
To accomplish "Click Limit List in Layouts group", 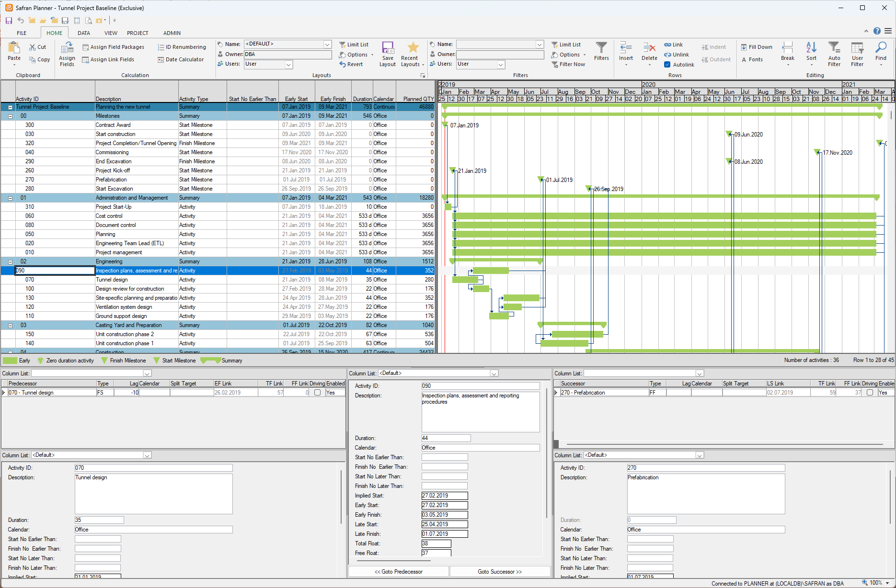I will 354,45.
